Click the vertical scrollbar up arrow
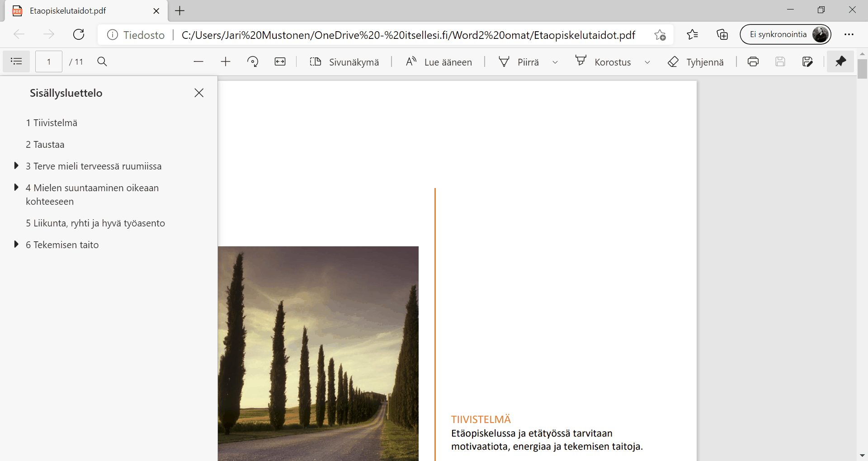868x461 pixels. coord(862,54)
